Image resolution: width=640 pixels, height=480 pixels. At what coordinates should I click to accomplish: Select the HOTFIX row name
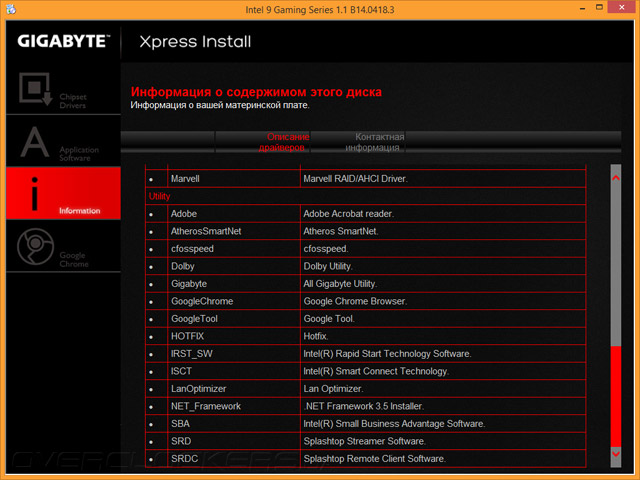[x=187, y=337]
